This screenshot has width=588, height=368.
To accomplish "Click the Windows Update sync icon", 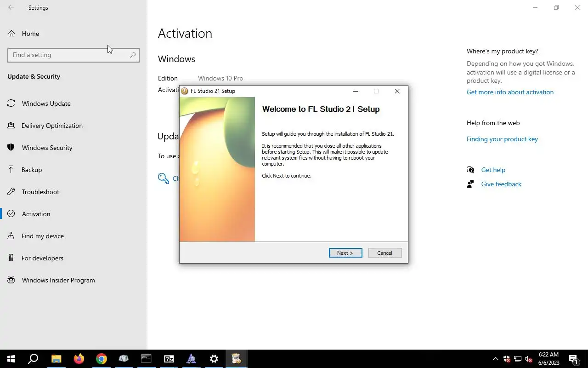I will [x=11, y=103].
